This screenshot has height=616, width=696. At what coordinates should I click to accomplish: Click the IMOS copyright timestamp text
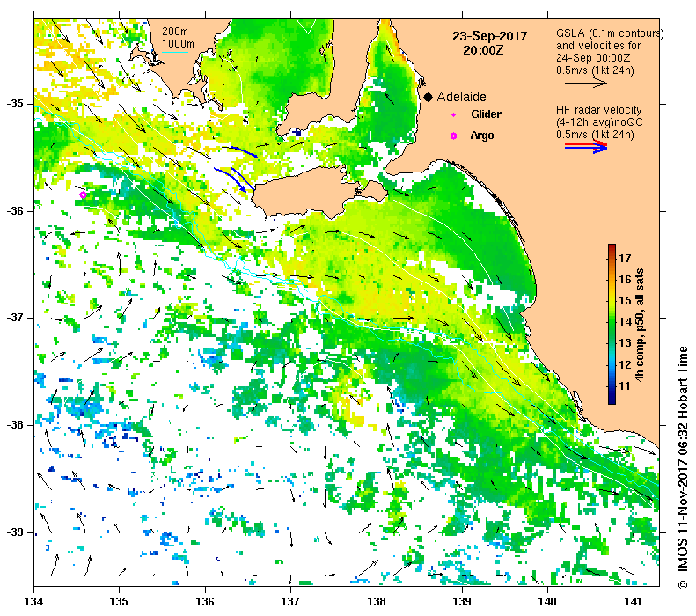(x=683, y=468)
